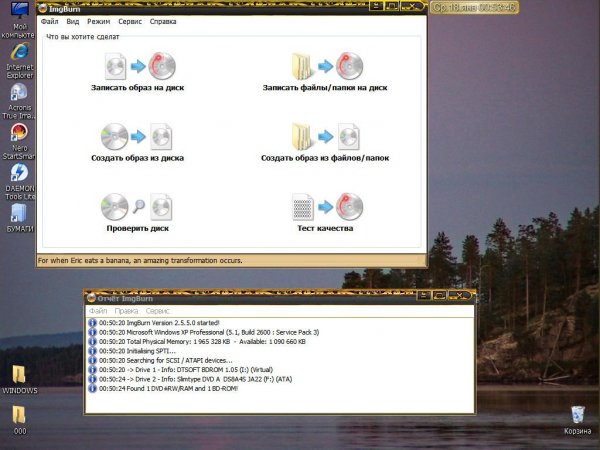This screenshot has height=450, width=600.
Task: Open the Правка menu in log window
Action: click(126, 311)
